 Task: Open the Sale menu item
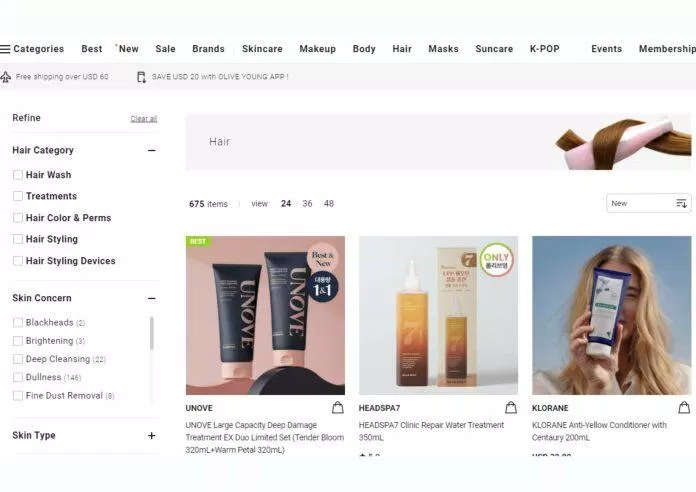coord(165,49)
